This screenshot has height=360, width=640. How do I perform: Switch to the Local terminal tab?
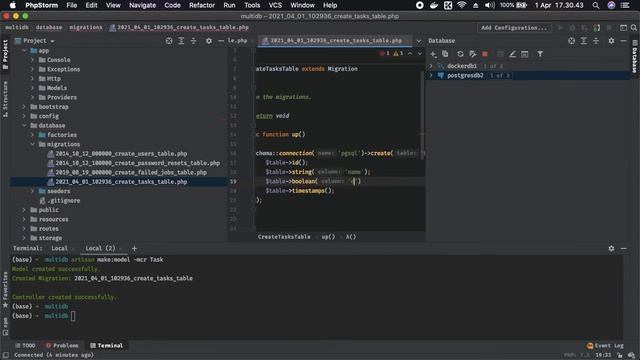point(59,248)
